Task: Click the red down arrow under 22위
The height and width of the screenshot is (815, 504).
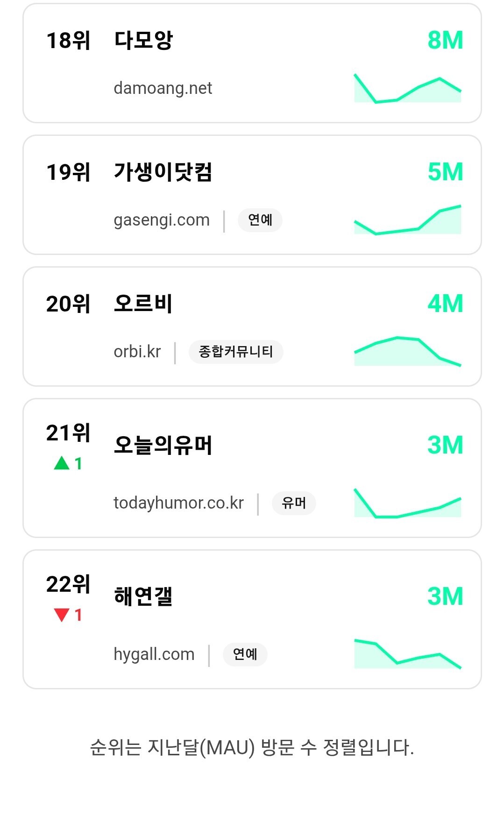Action: click(x=62, y=615)
